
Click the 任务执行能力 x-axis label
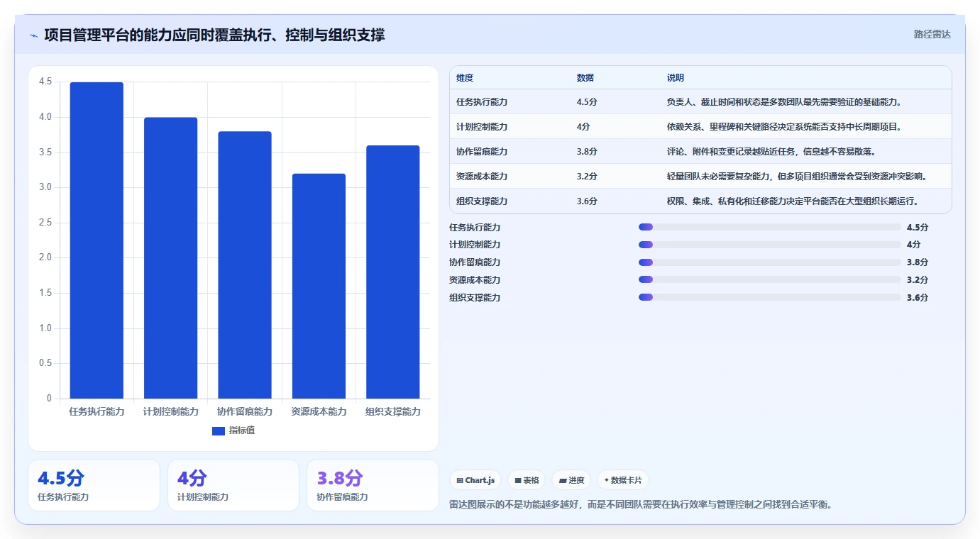coord(97,412)
